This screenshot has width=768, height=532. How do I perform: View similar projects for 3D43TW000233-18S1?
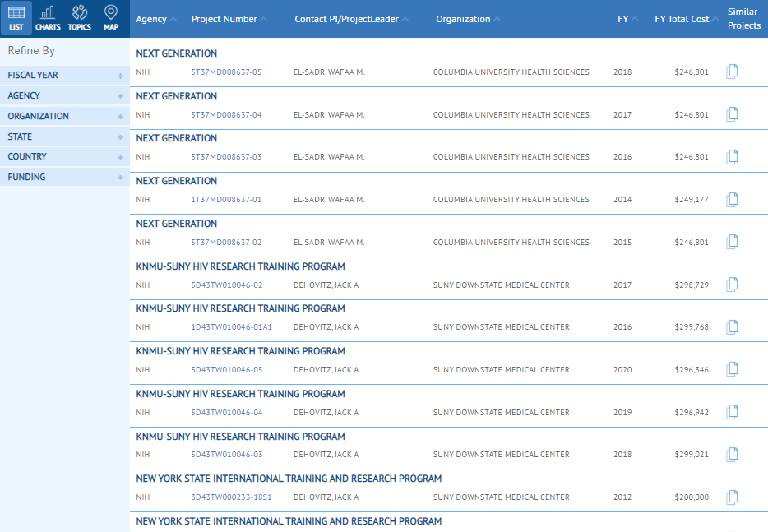(732, 497)
